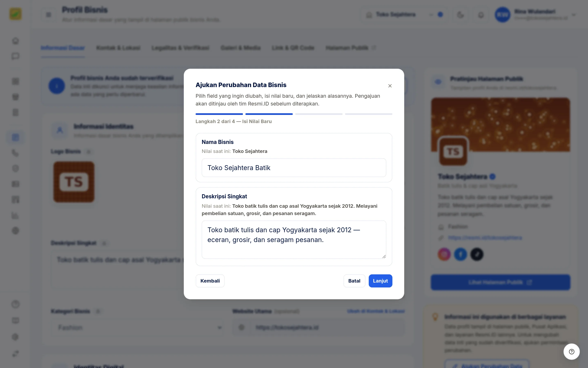This screenshot has width=588, height=368.
Task: Toggle the sidebar with the hamburger icon
Action: pyautogui.click(x=49, y=15)
